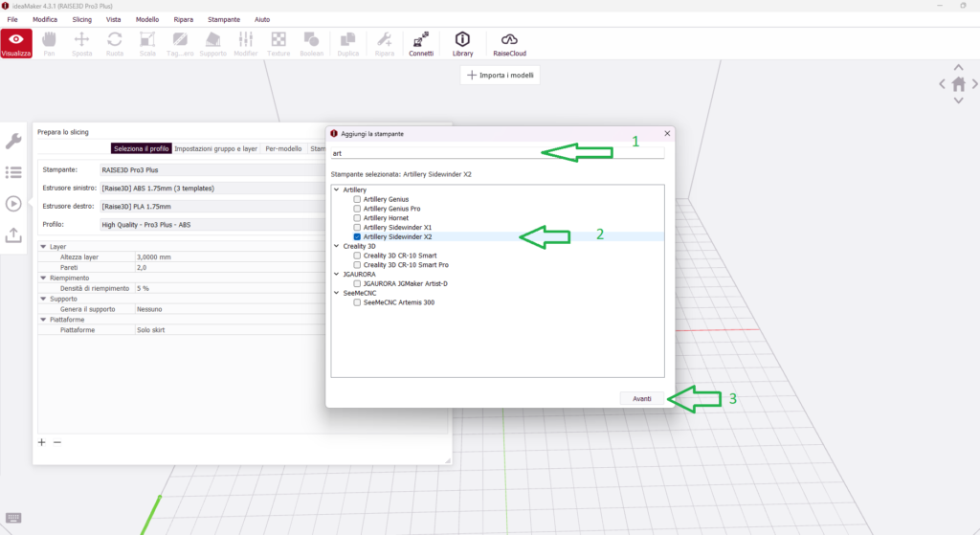Choose the Sposta move tool
Viewport: 980px width, 535px height.
tap(82, 44)
